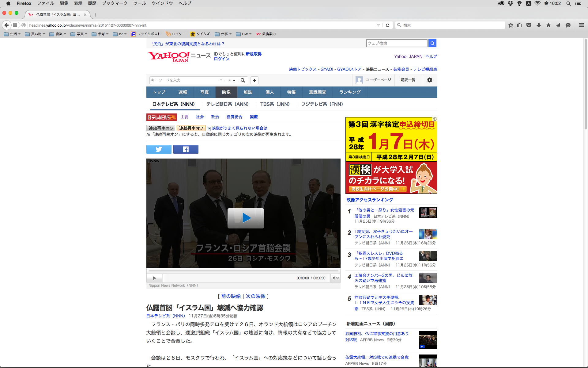The height and width of the screenshot is (368, 588).
Task: Click the video seek progress bar
Action: coord(243,271)
